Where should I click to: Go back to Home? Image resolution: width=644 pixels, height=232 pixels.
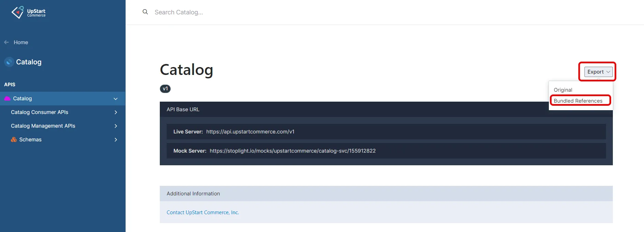21,42
